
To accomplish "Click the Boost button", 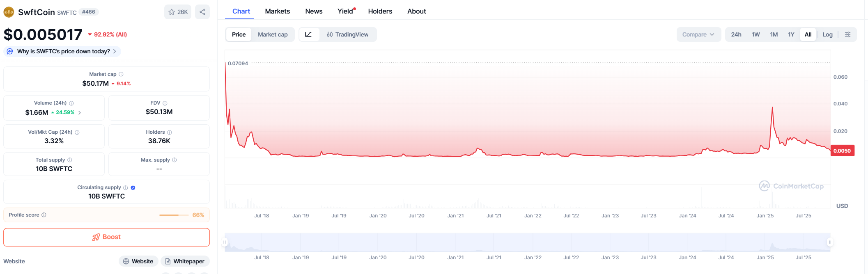I will [106, 237].
